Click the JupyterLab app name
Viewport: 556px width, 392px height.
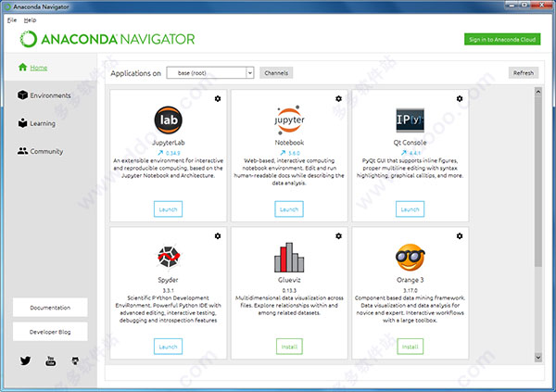pos(169,143)
